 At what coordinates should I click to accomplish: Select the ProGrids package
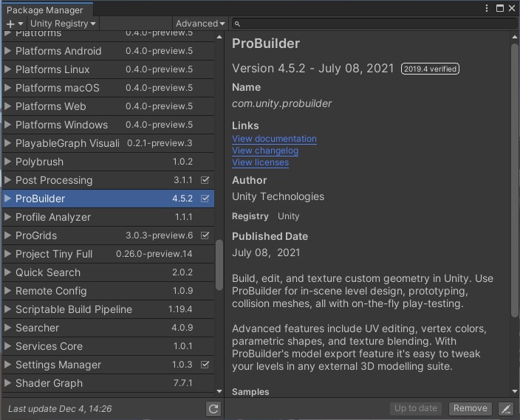(x=108, y=235)
